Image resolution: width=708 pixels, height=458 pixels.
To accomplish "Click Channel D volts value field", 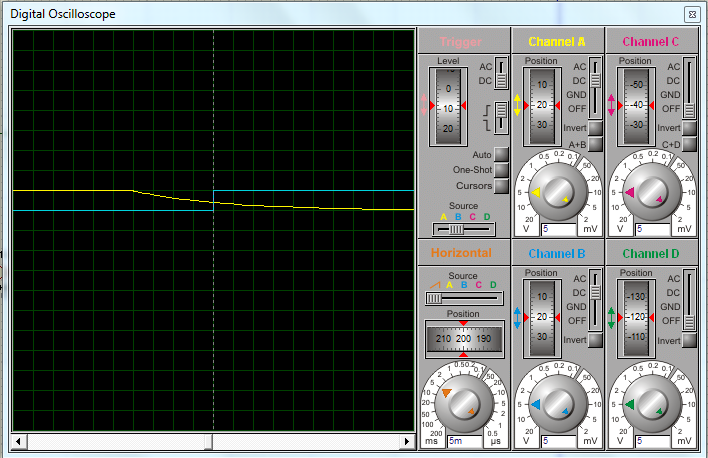I will [x=653, y=441].
